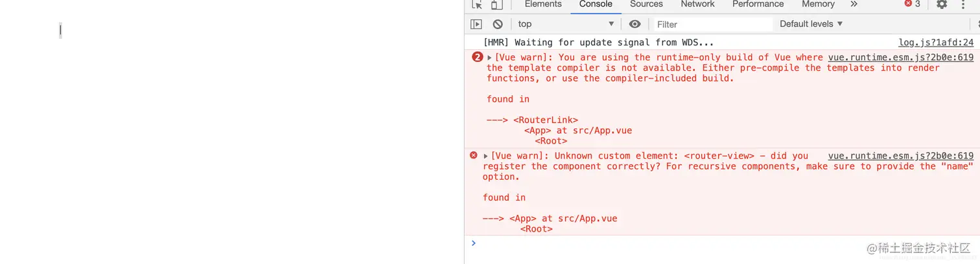Open the Performance tab

(x=758, y=4)
